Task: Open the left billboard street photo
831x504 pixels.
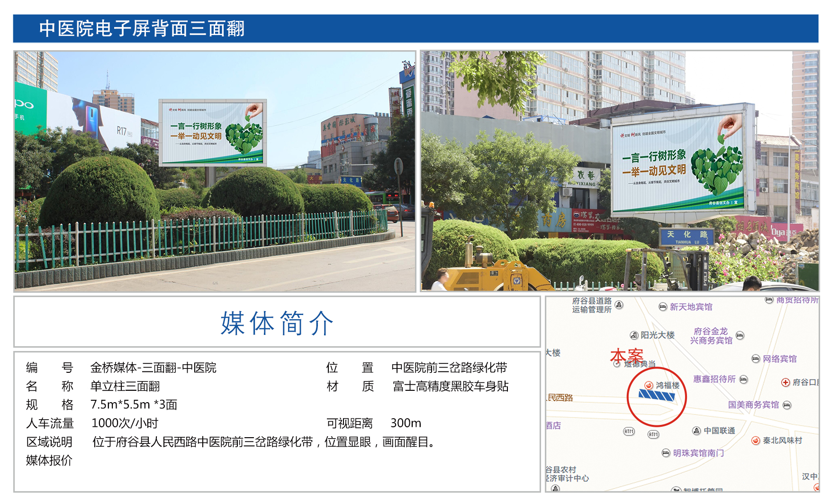Action: 215,171
